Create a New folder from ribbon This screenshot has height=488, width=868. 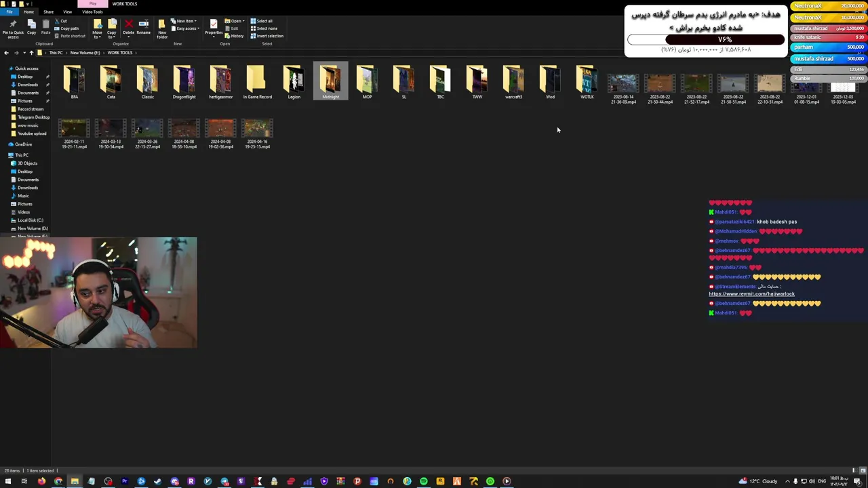point(162,28)
